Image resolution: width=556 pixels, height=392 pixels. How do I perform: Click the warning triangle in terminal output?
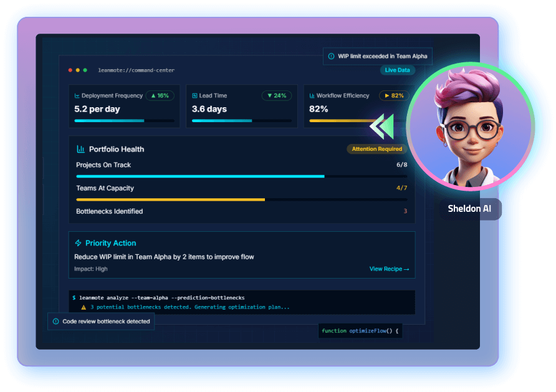84,307
